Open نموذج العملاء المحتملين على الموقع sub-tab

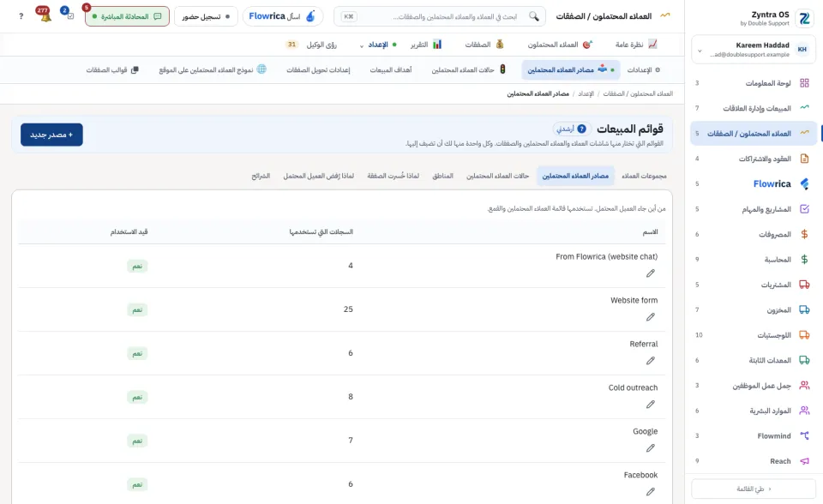(213, 69)
